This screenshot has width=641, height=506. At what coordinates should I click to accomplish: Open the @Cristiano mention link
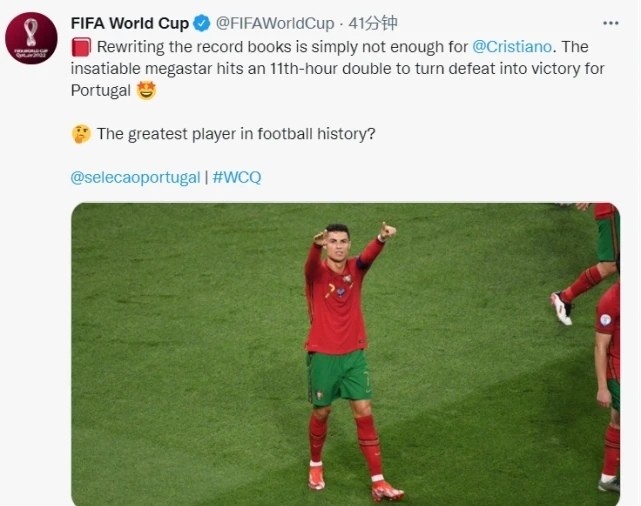512,47
